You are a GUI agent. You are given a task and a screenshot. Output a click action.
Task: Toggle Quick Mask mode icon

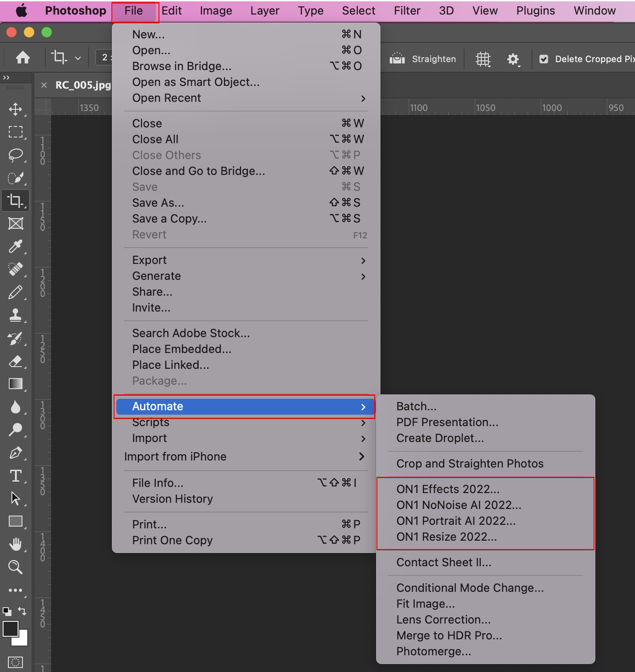coord(15,662)
